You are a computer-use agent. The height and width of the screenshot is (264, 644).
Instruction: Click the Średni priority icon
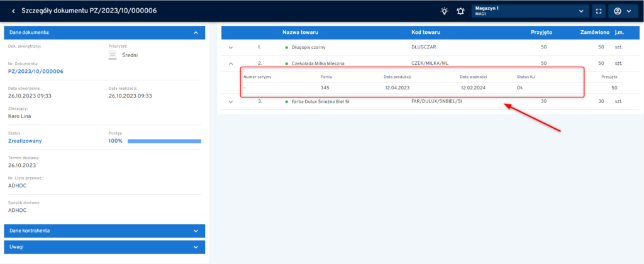pyautogui.click(x=113, y=55)
